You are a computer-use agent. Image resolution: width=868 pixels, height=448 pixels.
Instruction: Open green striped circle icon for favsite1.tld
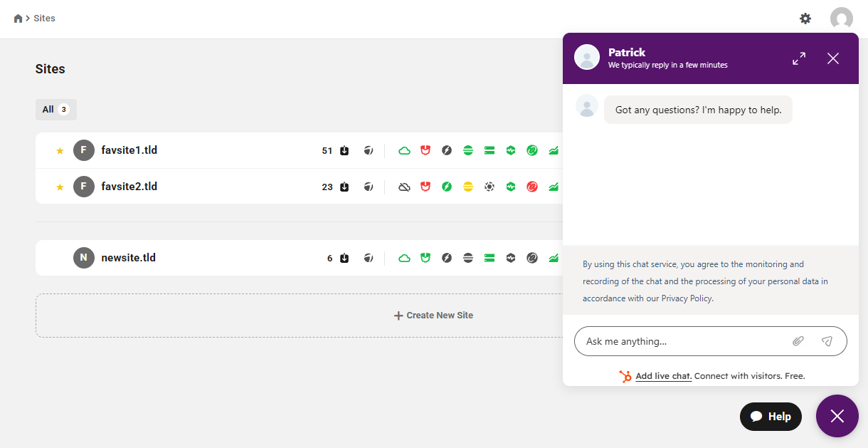[x=468, y=150]
